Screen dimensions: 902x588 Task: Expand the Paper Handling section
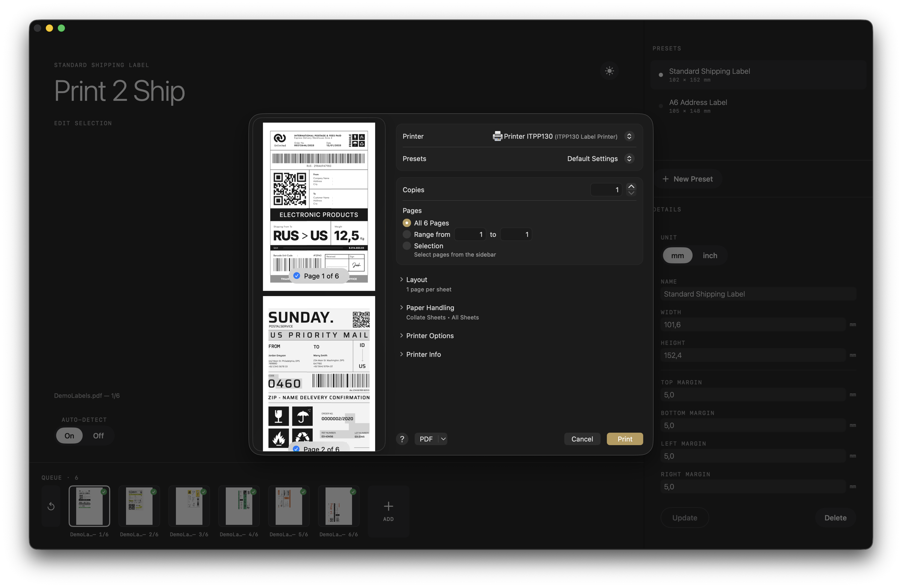[401, 307]
